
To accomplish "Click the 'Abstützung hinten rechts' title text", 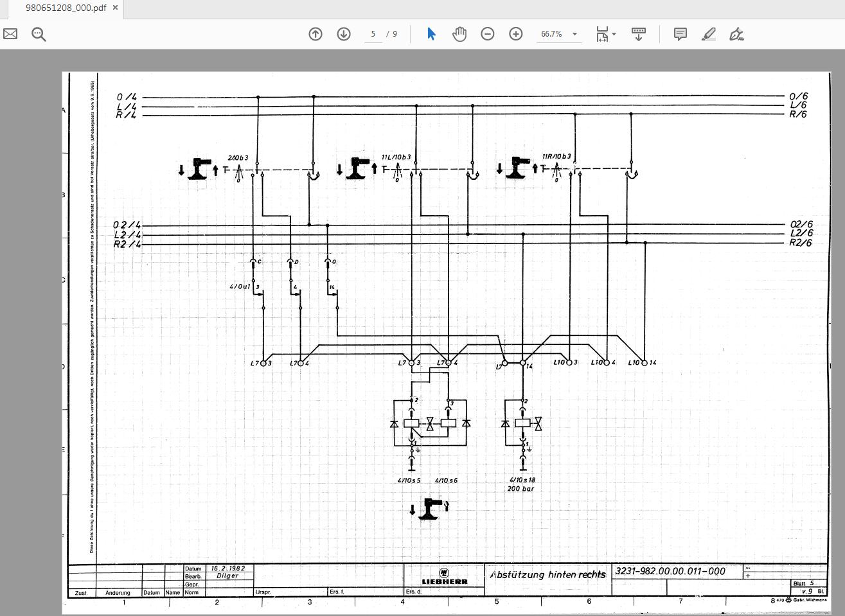I will [x=548, y=575].
